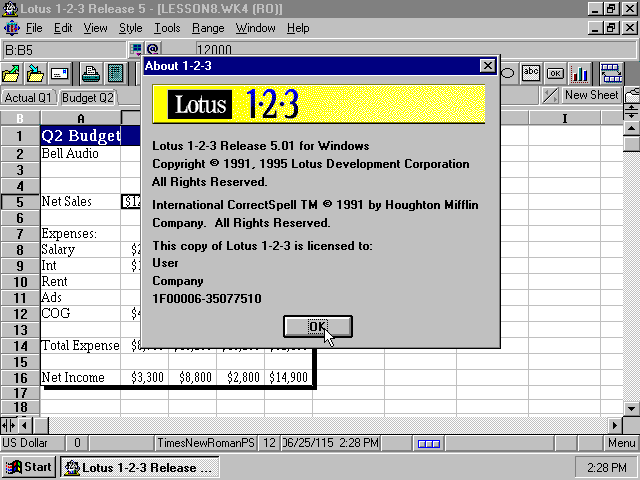Image resolution: width=640 pixels, height=480 pixels.
Task: Click the Net Sales cell
Action: tap(81, 202)
